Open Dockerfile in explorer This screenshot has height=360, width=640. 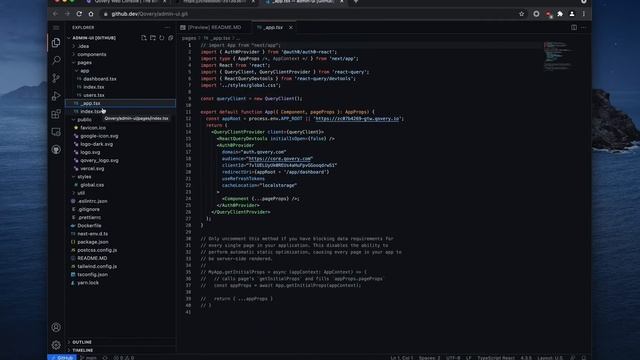(x=89, y=226)
